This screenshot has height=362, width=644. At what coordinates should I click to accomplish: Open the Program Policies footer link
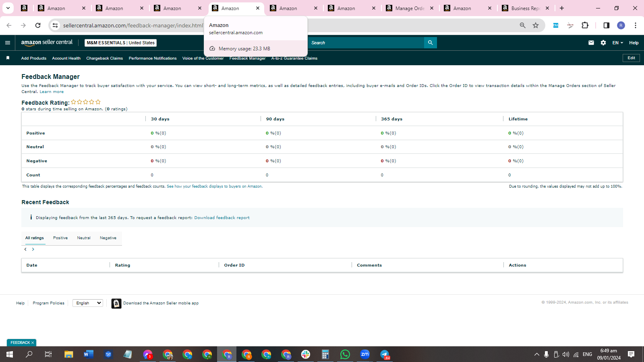(48, 303)
